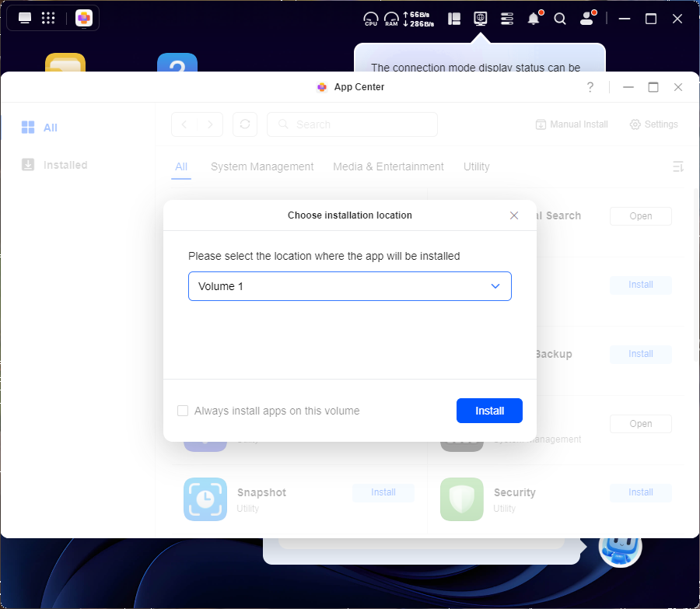Click the CPU usage gauge
This screenshot has height=609, width=700.
coord(371,19)
